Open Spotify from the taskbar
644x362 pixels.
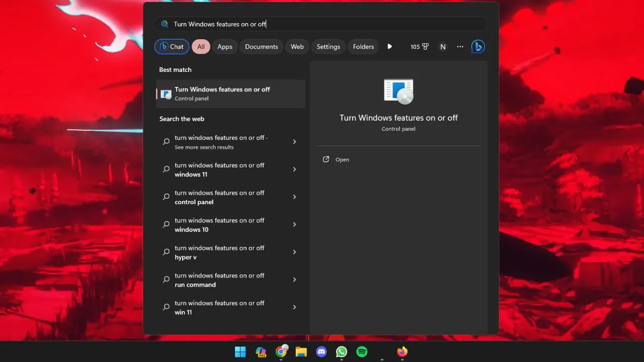tap(362, 352)
